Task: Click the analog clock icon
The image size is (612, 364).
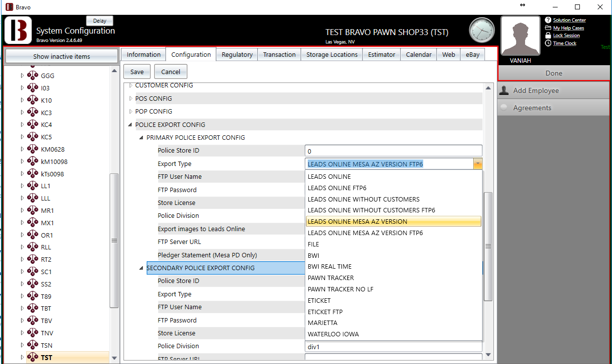Action: 482,30
